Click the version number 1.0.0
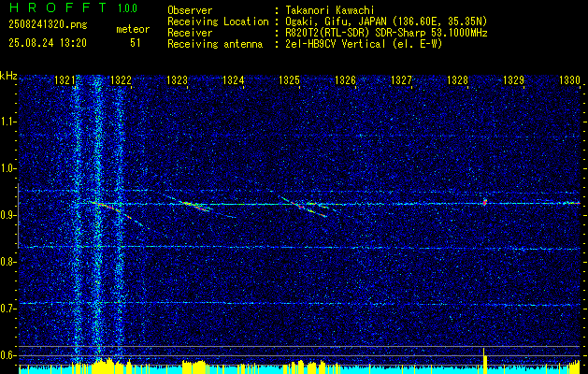 (x=127, y=8)
